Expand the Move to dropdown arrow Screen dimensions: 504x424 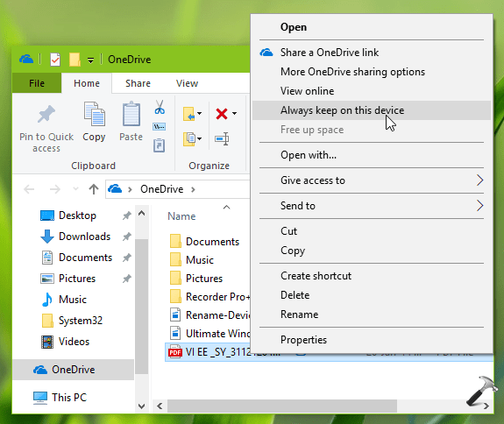(x=200, y=113)
